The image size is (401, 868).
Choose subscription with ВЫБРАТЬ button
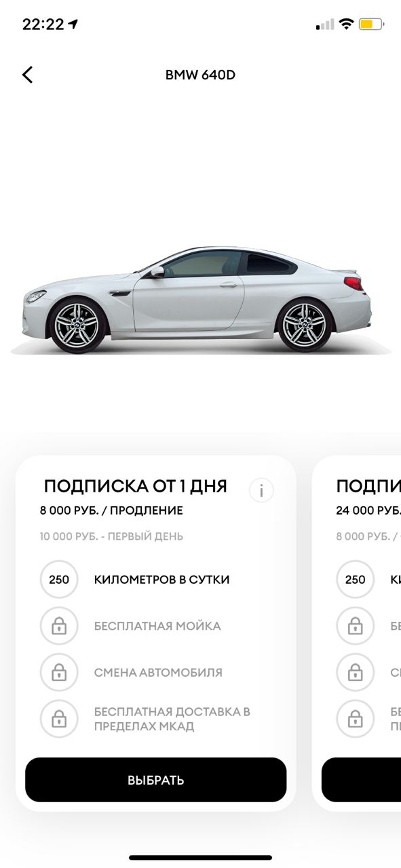[x=156, y=780]
